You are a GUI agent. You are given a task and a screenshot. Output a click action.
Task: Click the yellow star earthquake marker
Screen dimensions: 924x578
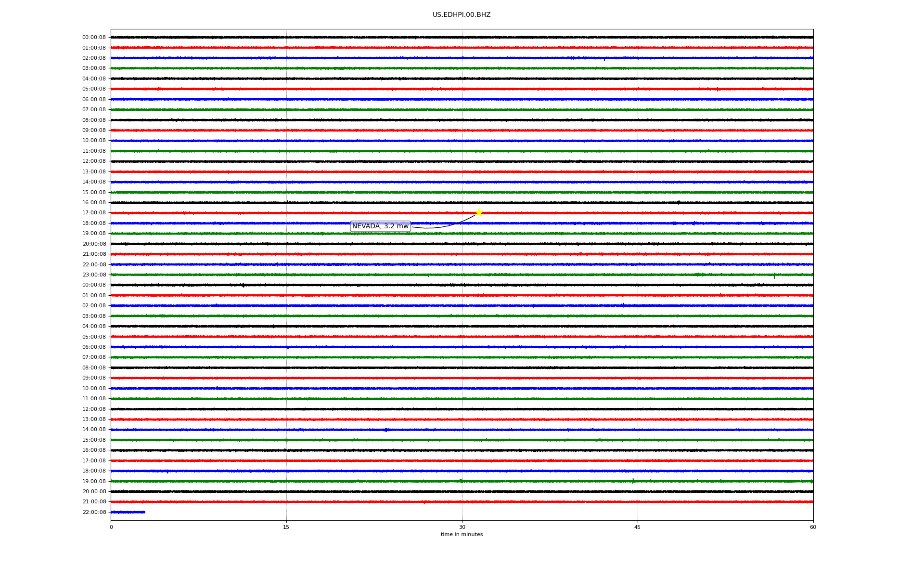[479, 212]
